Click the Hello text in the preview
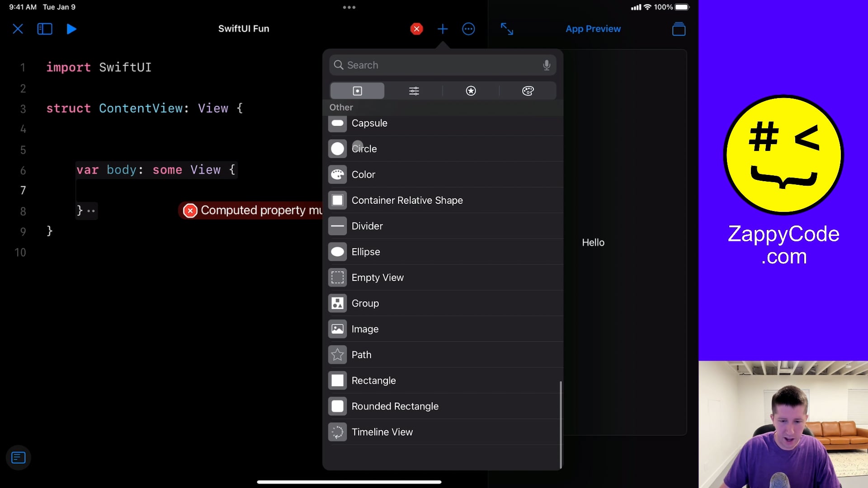 [593, 243]
